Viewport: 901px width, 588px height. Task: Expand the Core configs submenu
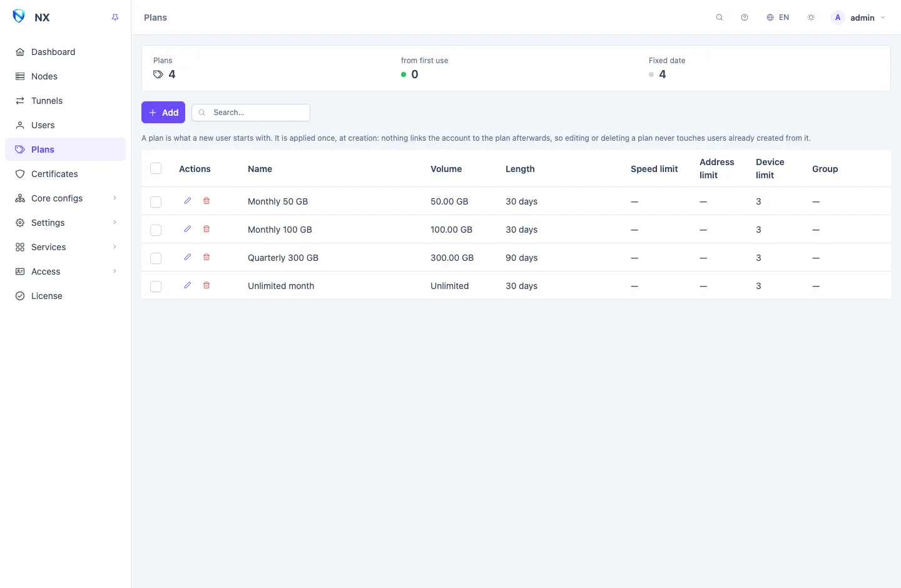[66, 198]
